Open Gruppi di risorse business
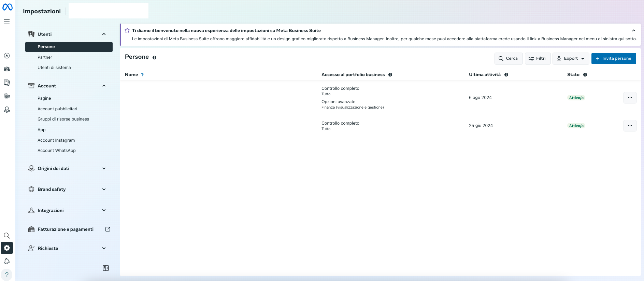This screenshot has height=281, width=644. click(63, 119)
